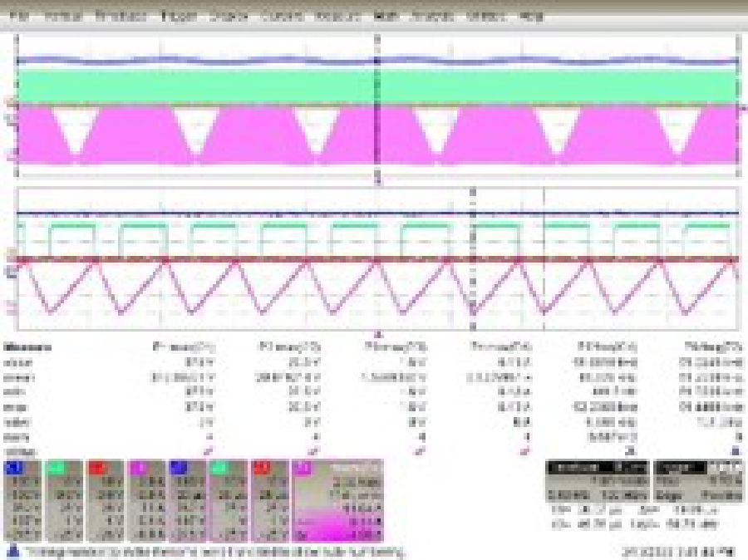Image resolution: width=748 pixels, height=560 pixels.
Task: Open the Math menu
Action: coord(384,16)
